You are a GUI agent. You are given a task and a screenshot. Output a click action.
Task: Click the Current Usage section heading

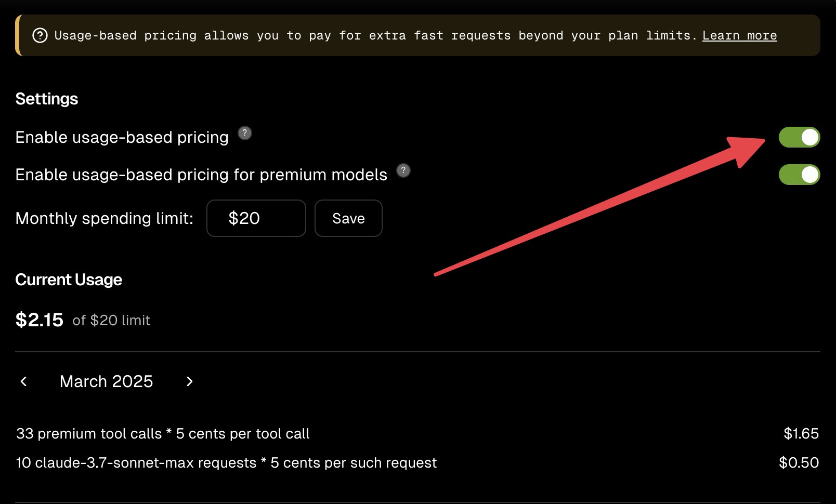[x=69, y=280]
